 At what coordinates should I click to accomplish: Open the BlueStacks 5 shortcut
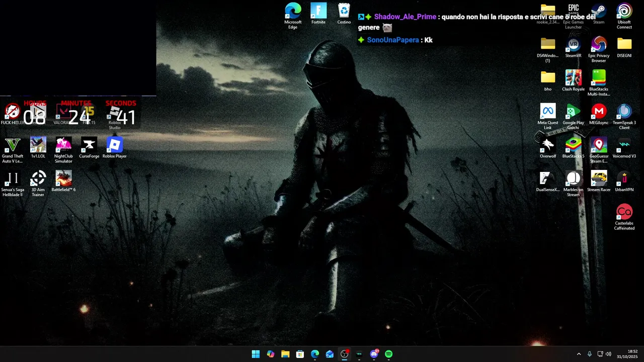tap(573, 148)
